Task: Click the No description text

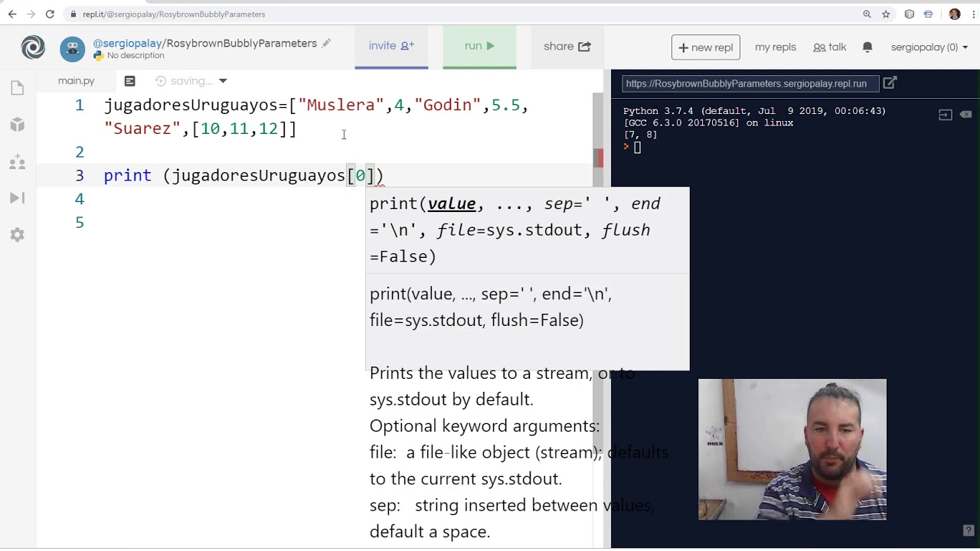Action: (x=136, y=56)
